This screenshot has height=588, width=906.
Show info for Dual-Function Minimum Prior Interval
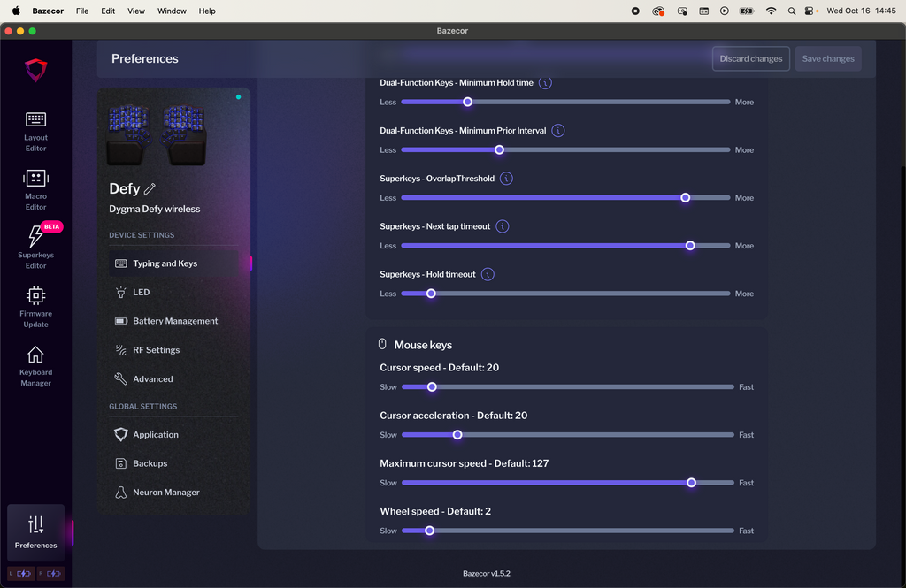[558, 131]
